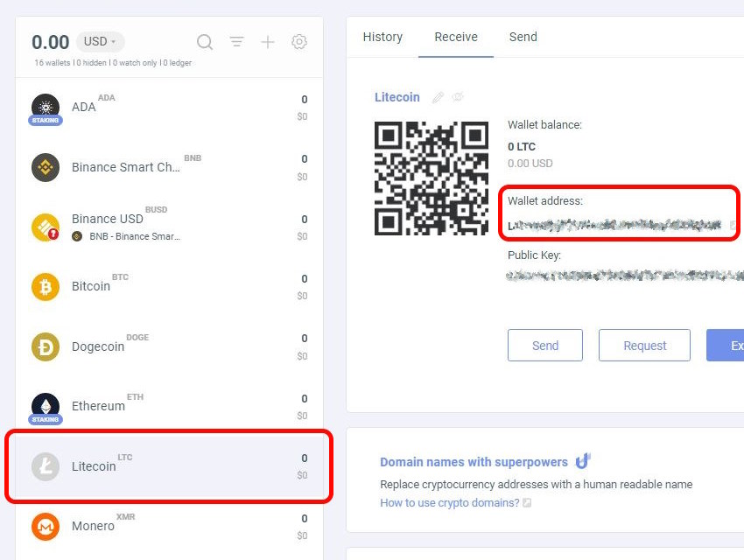Click the Monero coin icon
Viewport: 744px width, 560px height.
click(46, 526)
